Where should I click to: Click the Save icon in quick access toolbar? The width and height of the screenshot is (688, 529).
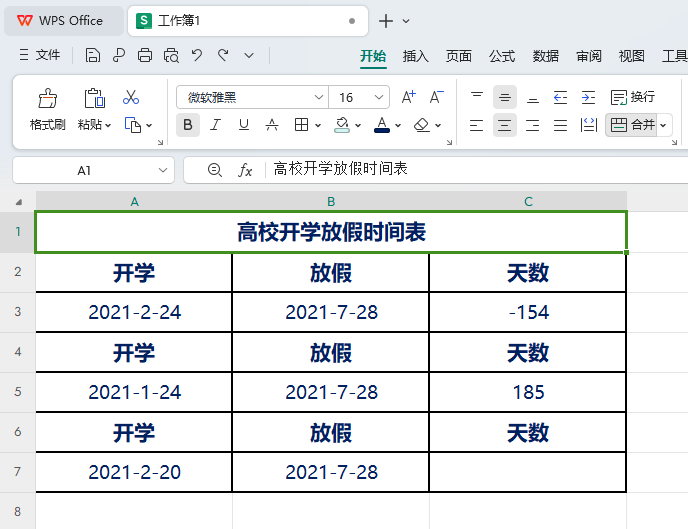click(x=93, y=56)
